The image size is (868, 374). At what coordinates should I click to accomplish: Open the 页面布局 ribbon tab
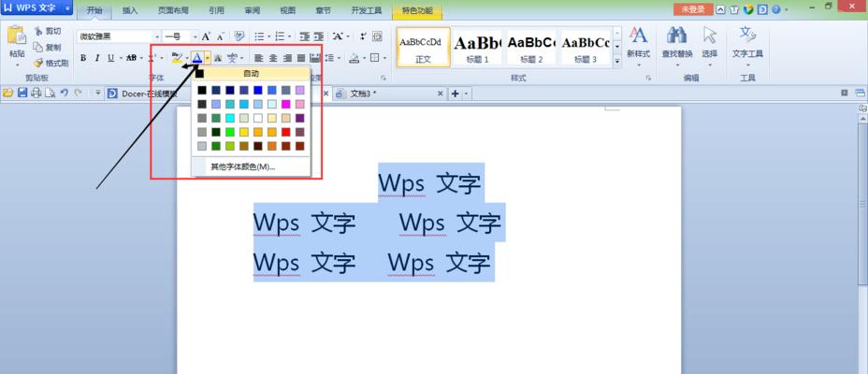click(171, 10)
